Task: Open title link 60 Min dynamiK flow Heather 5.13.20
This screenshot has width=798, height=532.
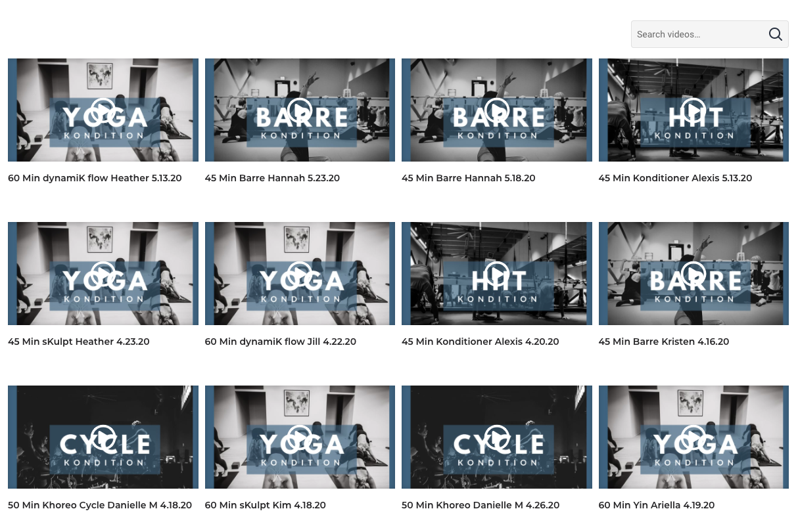Action: pyautogui.click(x=95, y=178)
